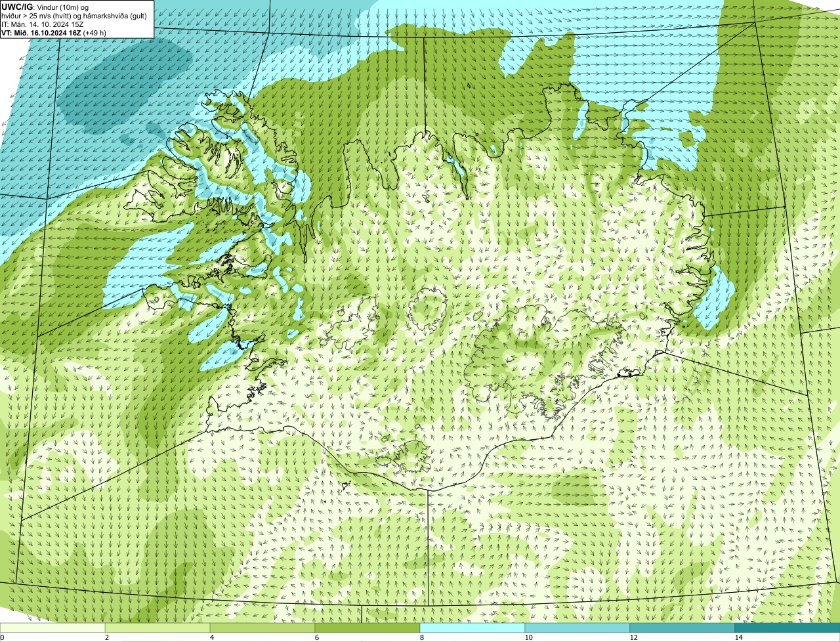
Task: Click the legend scale label '2'
Action: pos(106,637)
